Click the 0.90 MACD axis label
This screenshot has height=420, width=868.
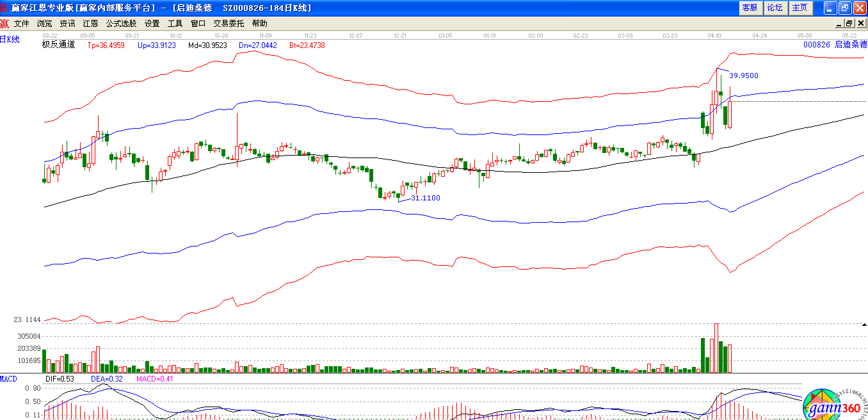click(x=33, y=389)
